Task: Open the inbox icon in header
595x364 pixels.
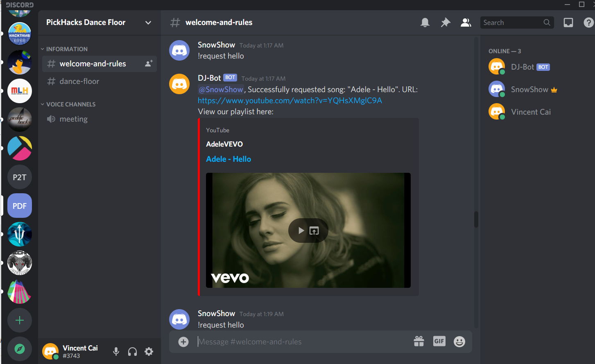Action: pyautogui.click(x=568, y=23)
